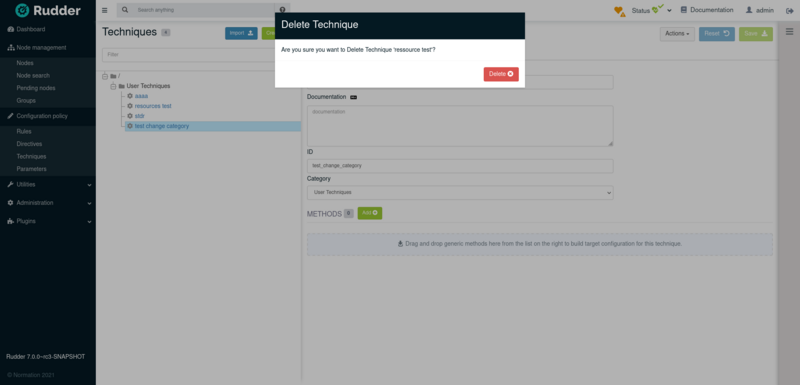
Task: Expand the Utilities sidebar menu
Action: (x=48, y=185)
